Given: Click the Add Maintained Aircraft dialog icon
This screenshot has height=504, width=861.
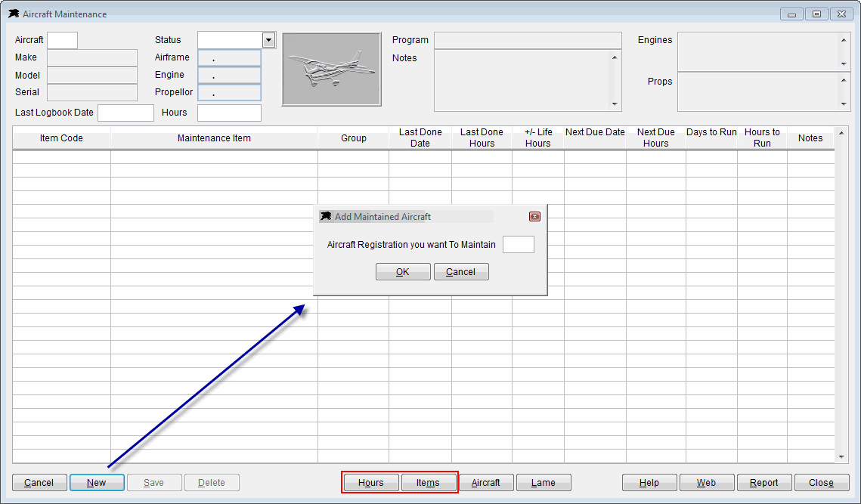Looking at the screenshot, I should (x=326, y=216).
